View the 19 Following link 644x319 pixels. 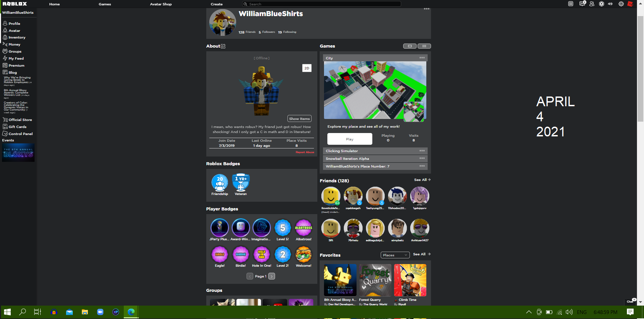click(287, 32)
